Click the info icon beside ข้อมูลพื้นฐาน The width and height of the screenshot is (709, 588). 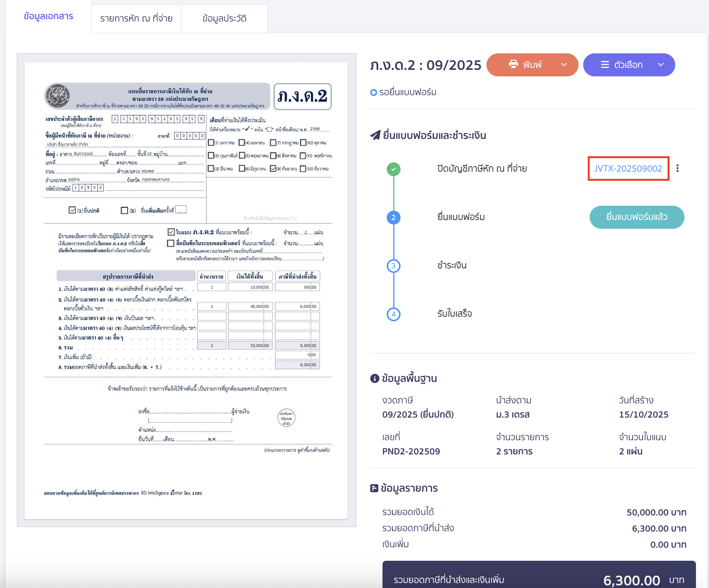click(x=374, y=378)
